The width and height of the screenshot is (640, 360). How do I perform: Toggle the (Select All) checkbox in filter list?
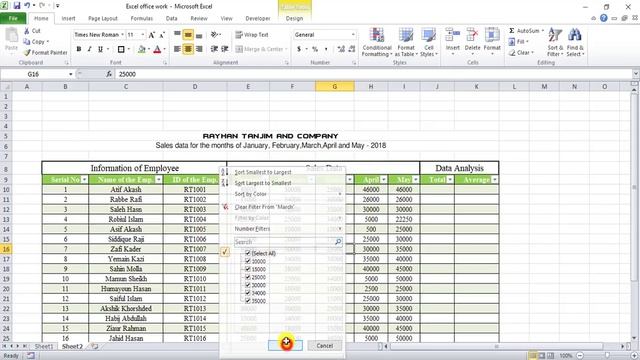tap(248, 253)
